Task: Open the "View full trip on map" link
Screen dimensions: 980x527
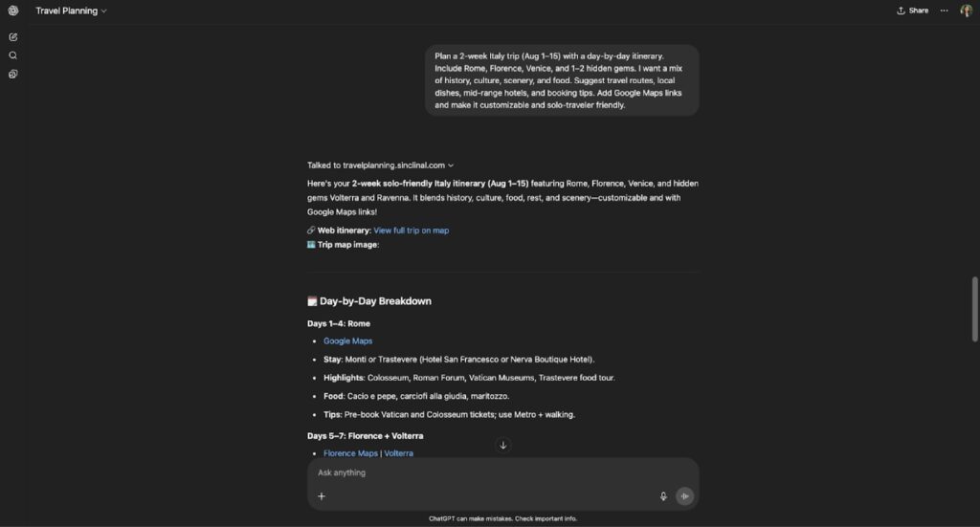Action: click(411, 231)
